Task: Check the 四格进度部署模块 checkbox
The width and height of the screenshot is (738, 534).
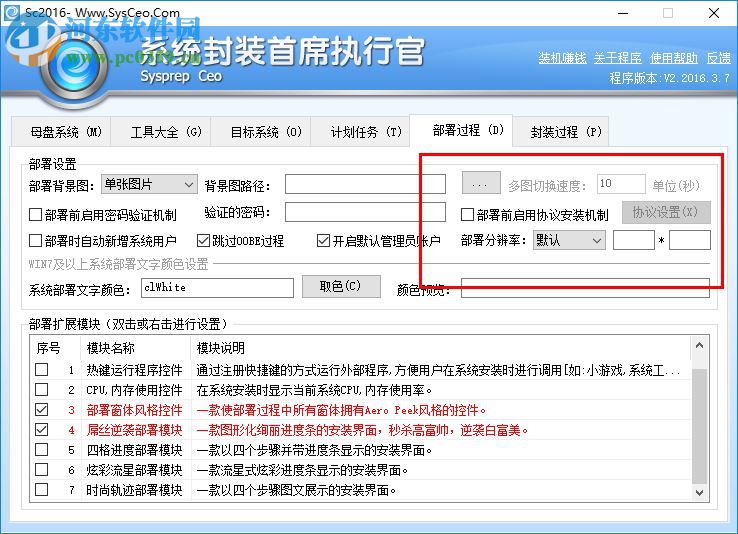Action: pyautogui.click(x=41, y=450)
